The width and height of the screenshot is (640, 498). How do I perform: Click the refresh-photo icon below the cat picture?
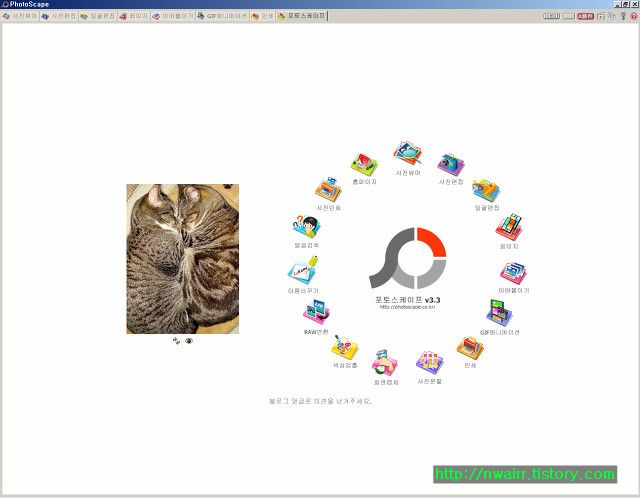point(176,341)
